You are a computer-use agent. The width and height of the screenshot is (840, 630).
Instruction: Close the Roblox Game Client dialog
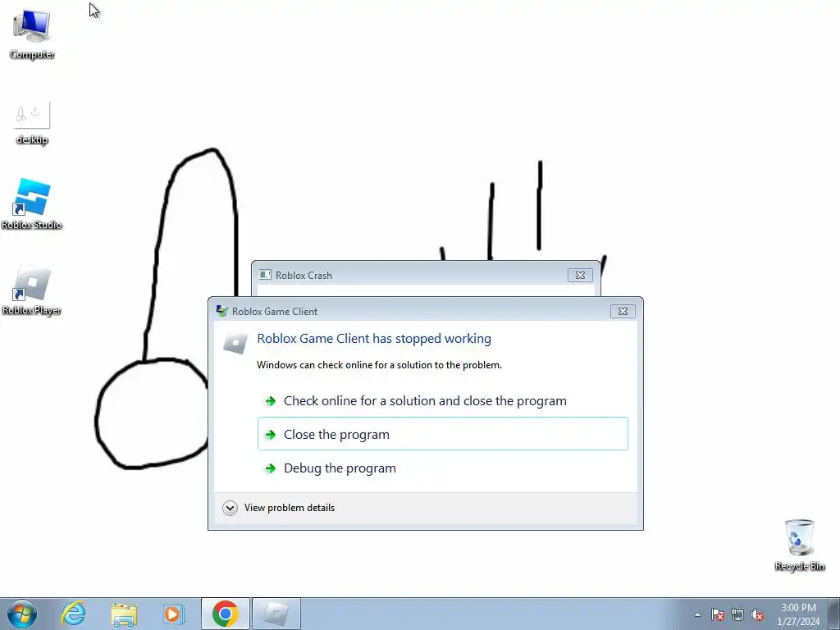[x=623, y=311]
